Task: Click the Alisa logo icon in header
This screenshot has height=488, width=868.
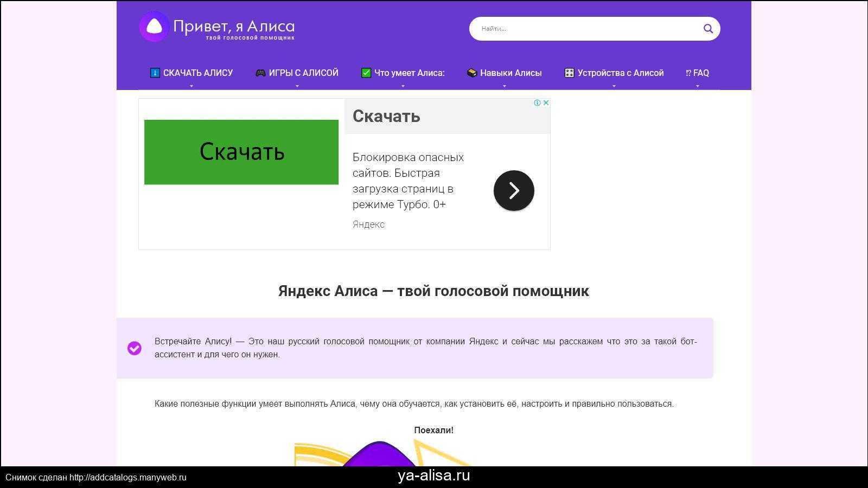Action: 154,27
